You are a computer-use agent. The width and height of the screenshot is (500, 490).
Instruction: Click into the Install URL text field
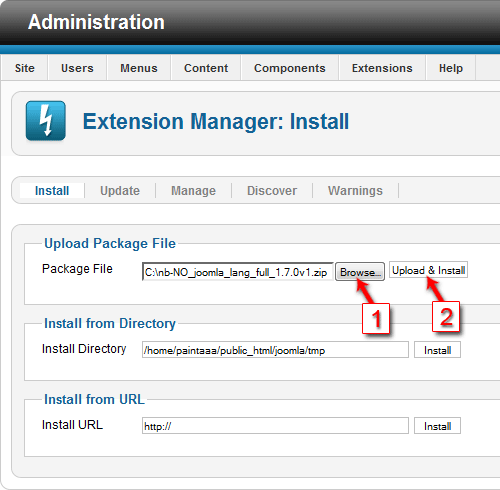(275, 426)
